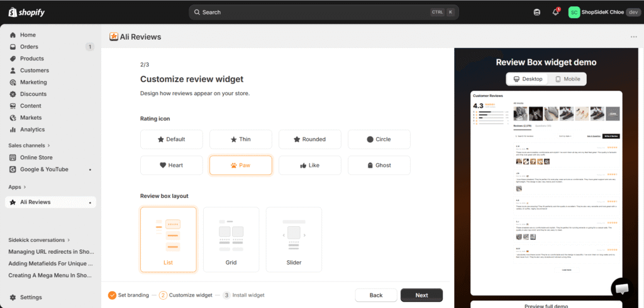This screenshot has height=308, width=644.
Task: Choose the Paw rating icon
Action: [x=241, y=165]
